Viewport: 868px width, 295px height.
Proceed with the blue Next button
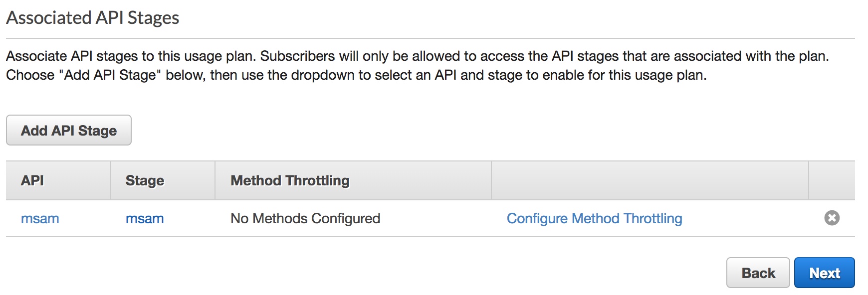click(x=824, y=273)
